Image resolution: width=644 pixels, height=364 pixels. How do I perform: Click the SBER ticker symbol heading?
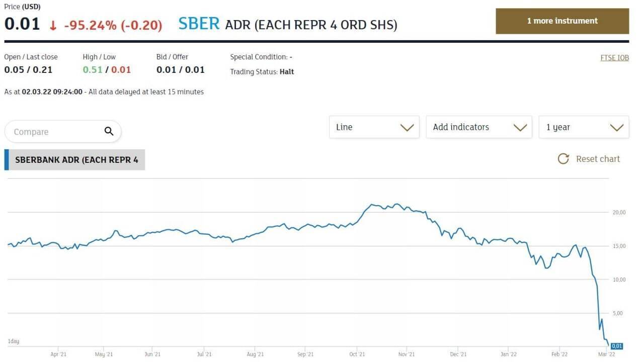coord(199,24)
